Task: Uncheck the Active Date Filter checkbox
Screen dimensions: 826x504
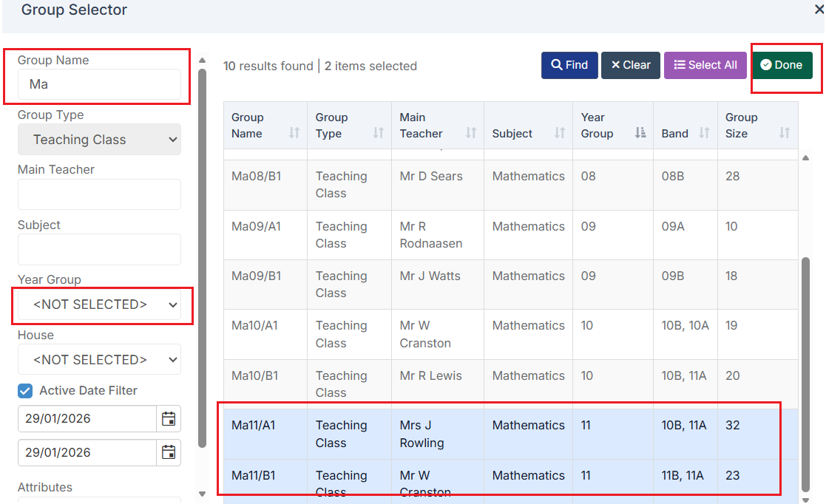Action: (x=25, y=391)
